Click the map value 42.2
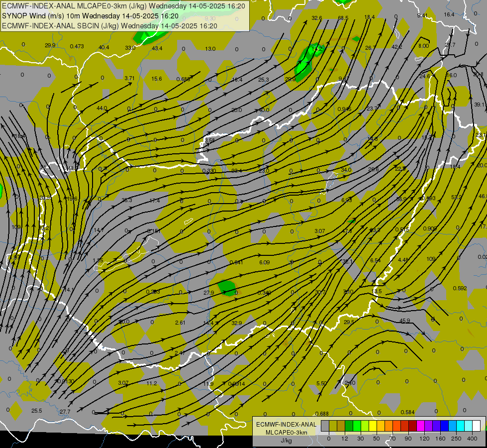The width and height of the screenshot is (487, 448). point(396,47)
